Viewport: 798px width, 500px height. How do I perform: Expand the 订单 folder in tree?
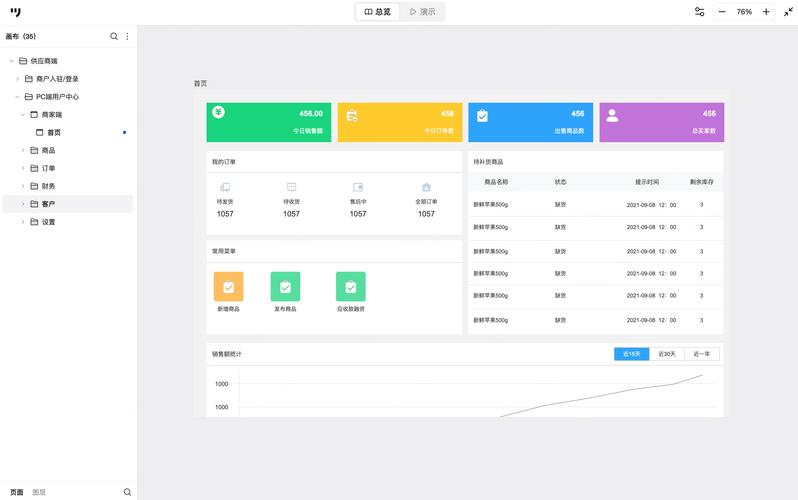[23, 168]
